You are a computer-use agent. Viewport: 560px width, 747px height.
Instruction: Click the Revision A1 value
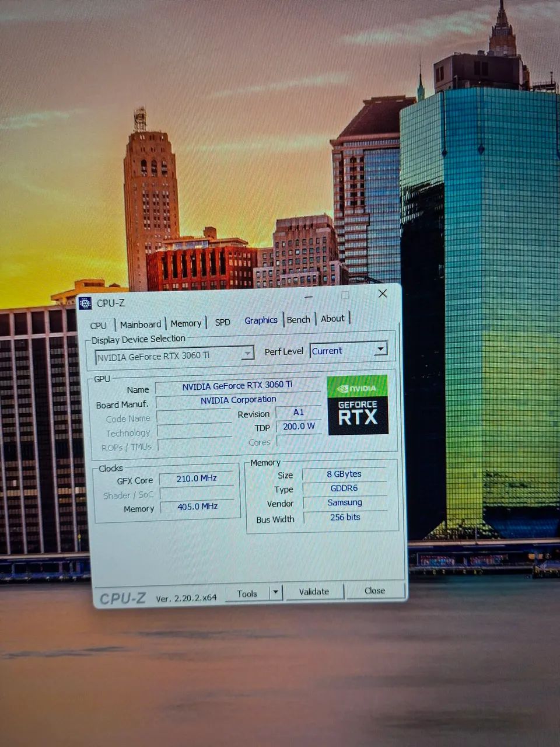pos(298,412)
